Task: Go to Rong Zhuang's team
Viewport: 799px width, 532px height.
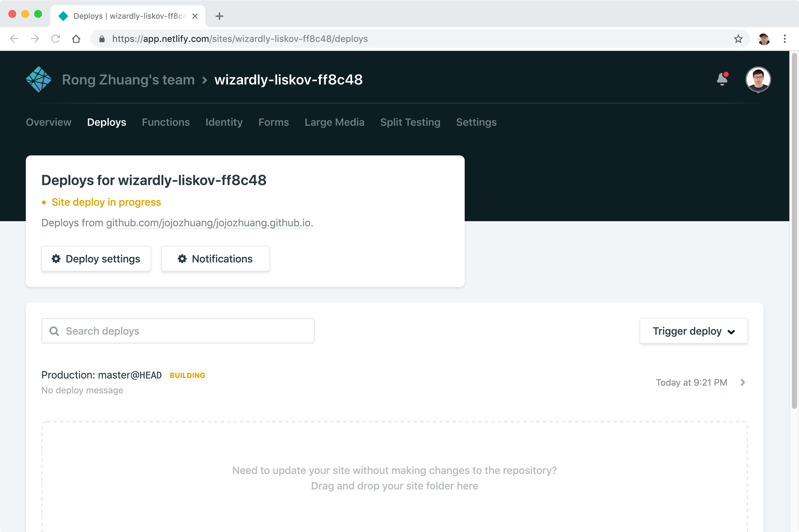Action: coord(128,80)
